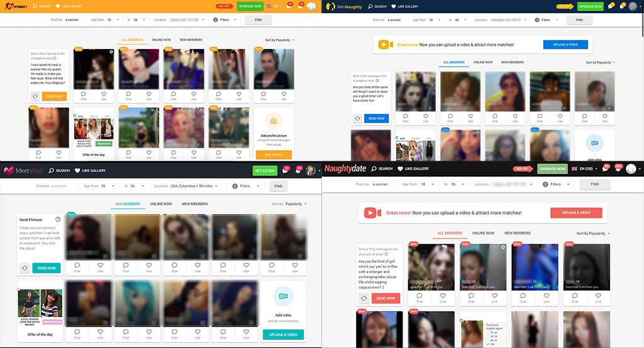Screen dimensions: 644x348
Task: Open chat messages icon in Naughtydate header
Action: coord(606,168)
